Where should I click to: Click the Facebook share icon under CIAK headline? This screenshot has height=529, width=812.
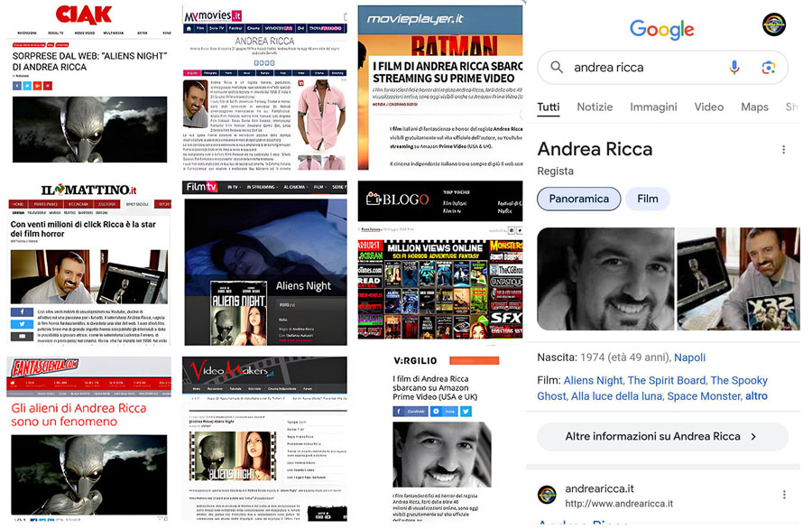[17, 86]
